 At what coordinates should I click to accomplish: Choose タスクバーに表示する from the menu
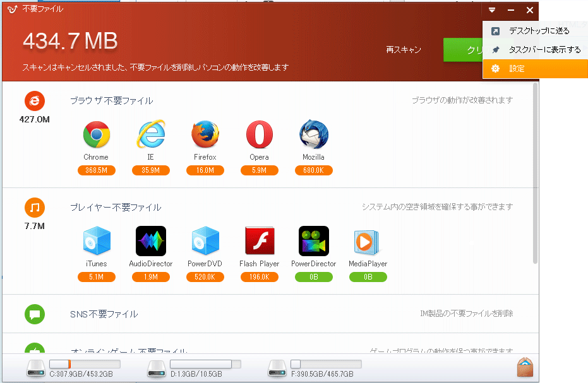tap(535, 50)
